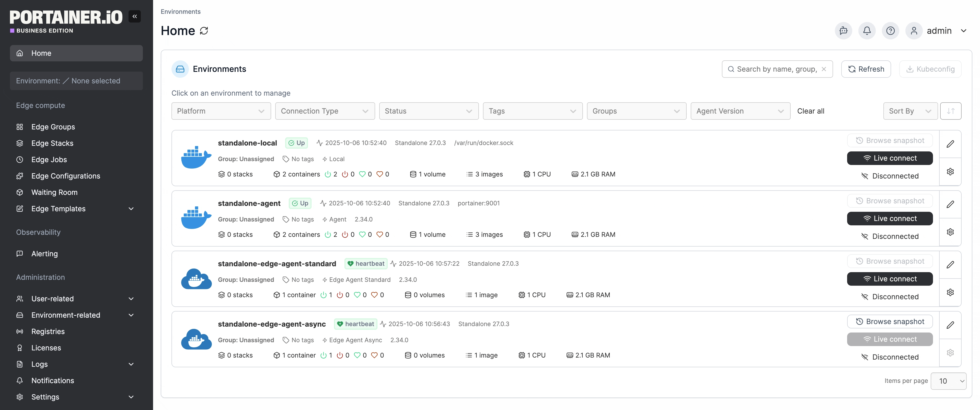Open Registries in the sidebar
Screen dimensions: 980x410
pyautogui.click(x=48, y=331)
